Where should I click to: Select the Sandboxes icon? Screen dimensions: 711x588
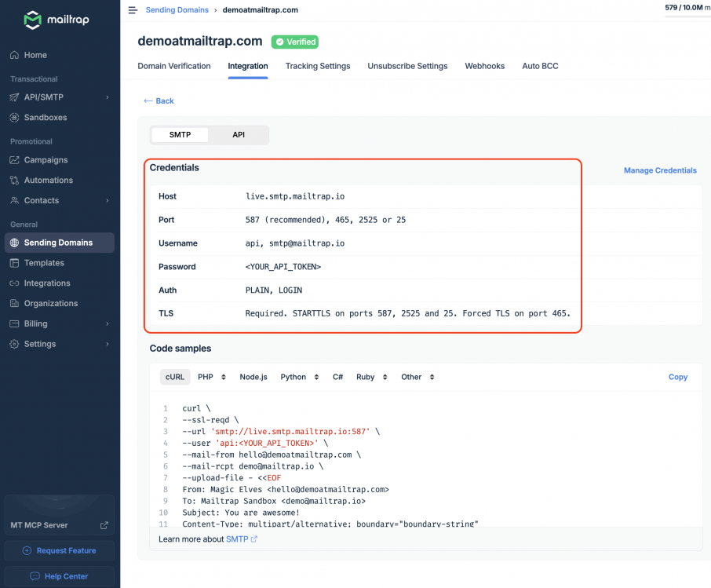(x=14, y=119)
